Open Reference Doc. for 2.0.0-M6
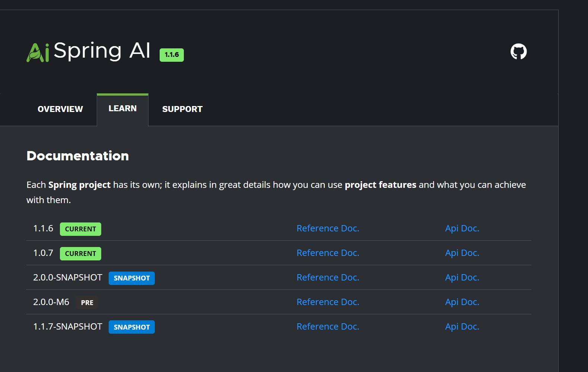 point(328,302)
